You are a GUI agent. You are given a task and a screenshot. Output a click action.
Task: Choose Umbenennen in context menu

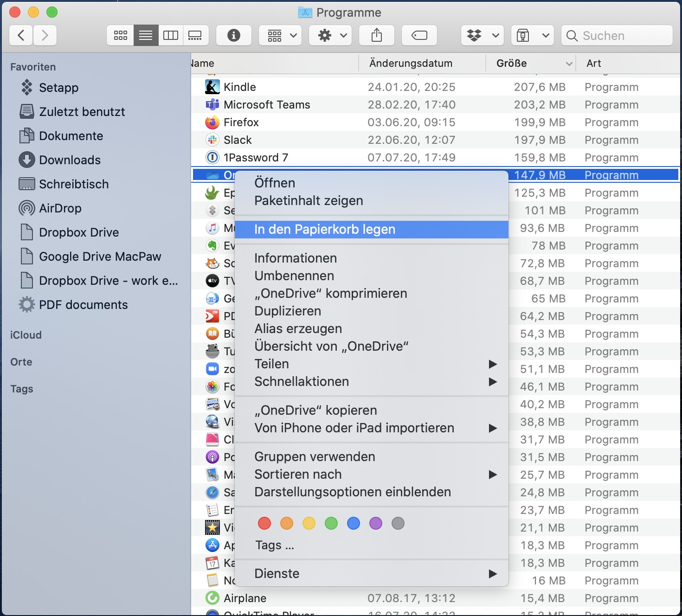372,276
